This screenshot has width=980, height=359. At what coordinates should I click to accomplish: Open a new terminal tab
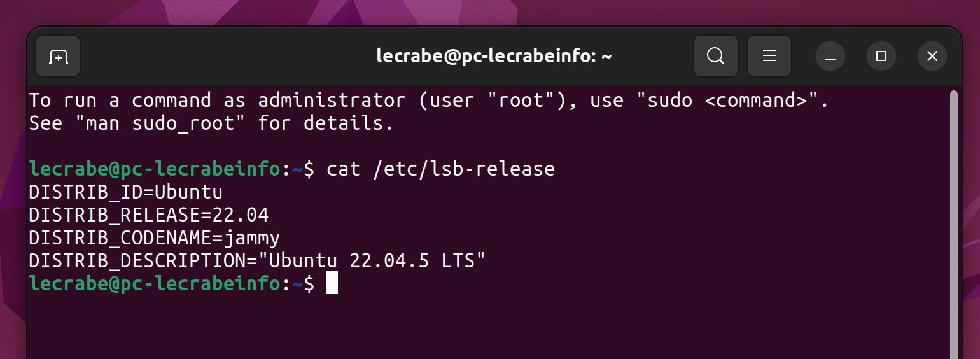pos(58,57)
